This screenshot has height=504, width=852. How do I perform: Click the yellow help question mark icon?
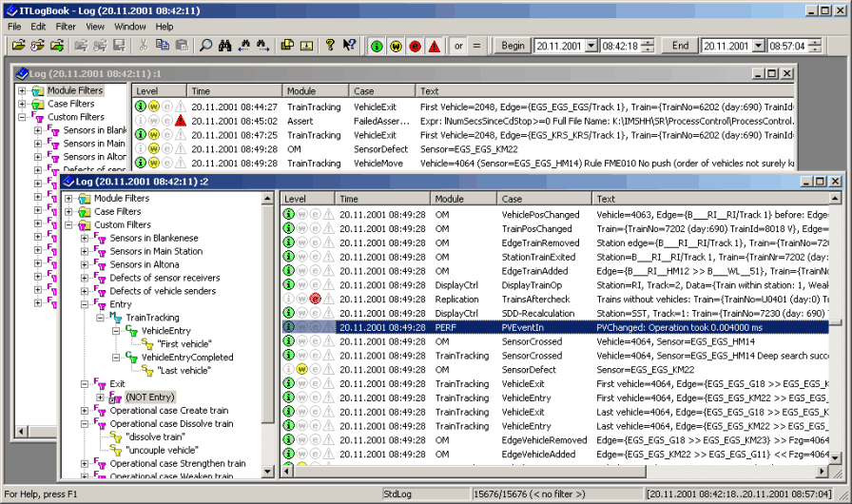330,46
